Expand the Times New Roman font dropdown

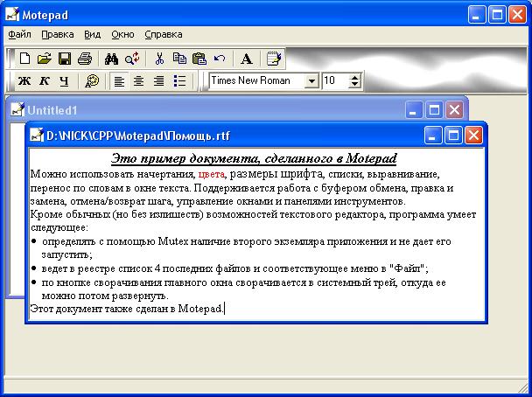point(311,81)
